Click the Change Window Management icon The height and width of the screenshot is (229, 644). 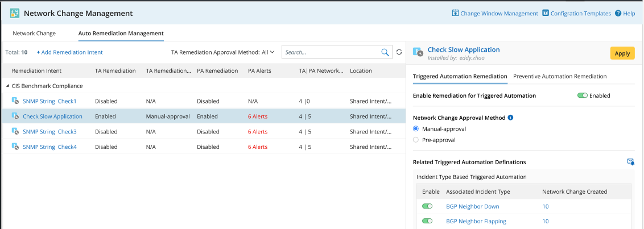455,13
